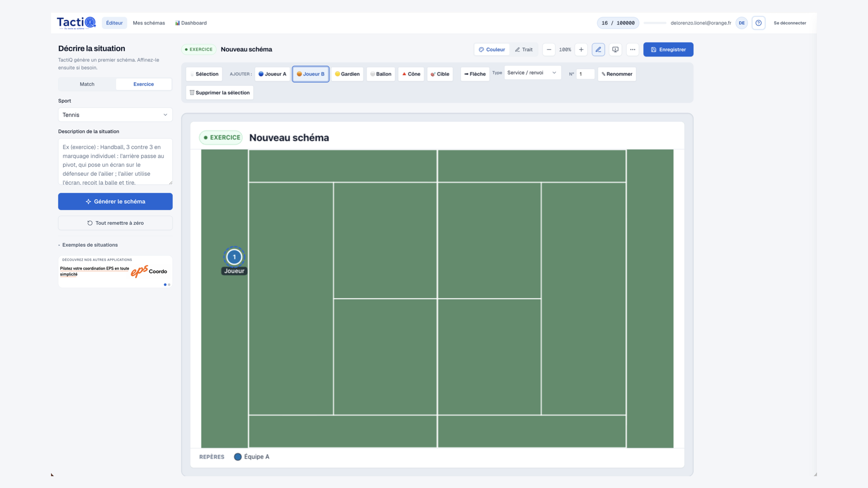Select the Flèche arrow tool
868x488 pixels.
tap(475, 74)
